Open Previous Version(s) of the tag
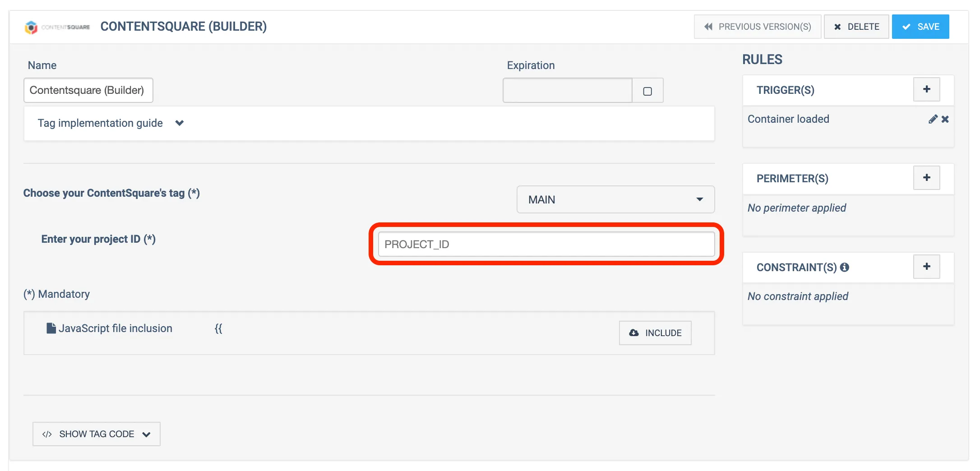This screenshot has height=471, width=980. click(x=757, y=27)
